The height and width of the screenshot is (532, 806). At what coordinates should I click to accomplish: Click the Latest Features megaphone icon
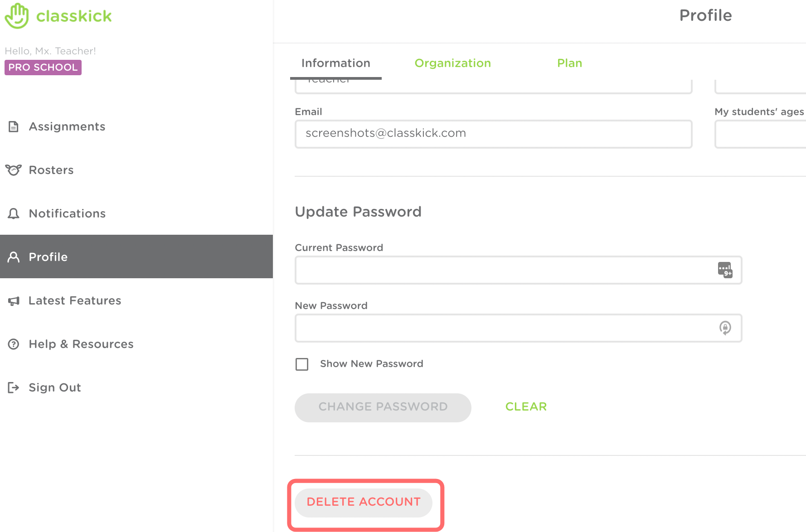coord(14,301)
